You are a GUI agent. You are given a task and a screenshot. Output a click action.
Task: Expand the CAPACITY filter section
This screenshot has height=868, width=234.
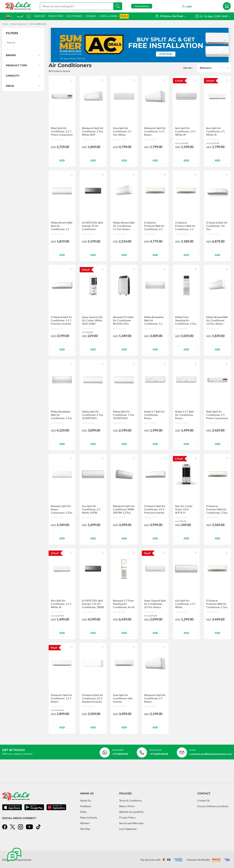click(23, 76)
